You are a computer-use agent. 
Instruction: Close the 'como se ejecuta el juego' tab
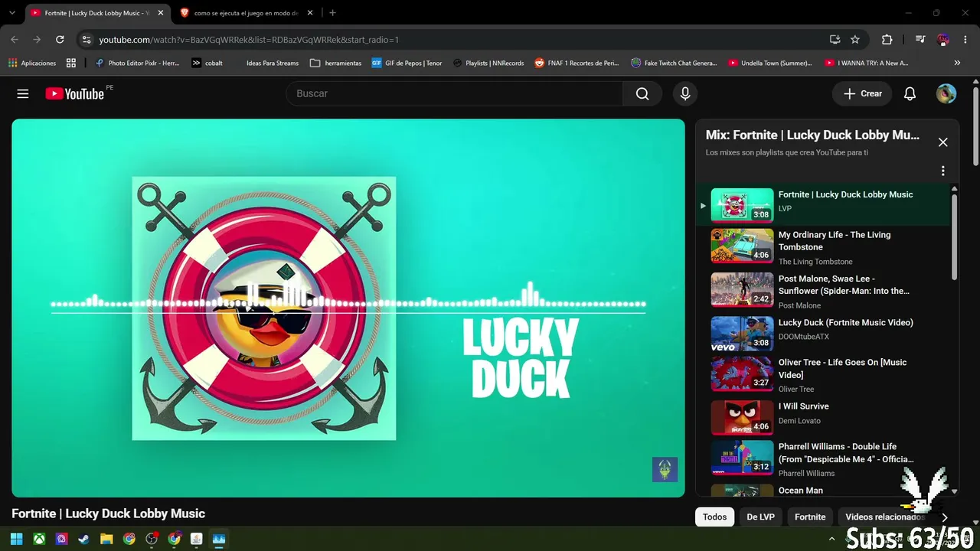(309, 13)
